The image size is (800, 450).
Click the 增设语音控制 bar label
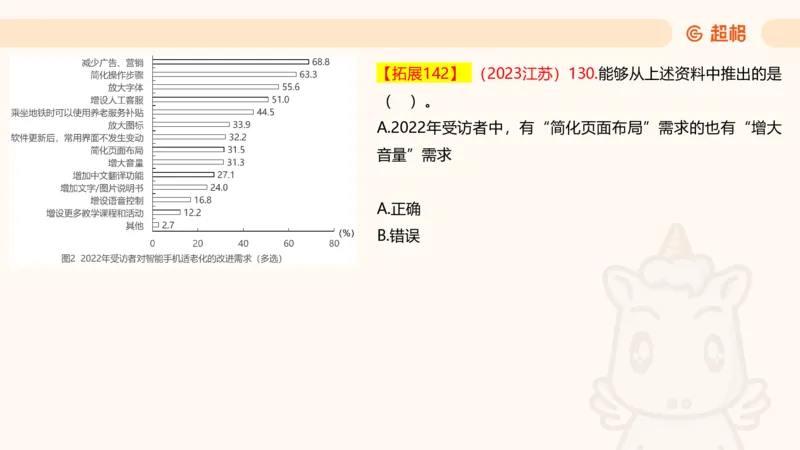pos(117,201)
